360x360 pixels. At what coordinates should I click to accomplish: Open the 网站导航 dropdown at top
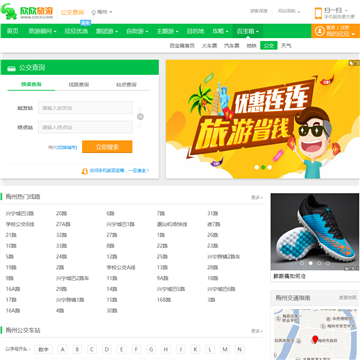click(289, 11)
